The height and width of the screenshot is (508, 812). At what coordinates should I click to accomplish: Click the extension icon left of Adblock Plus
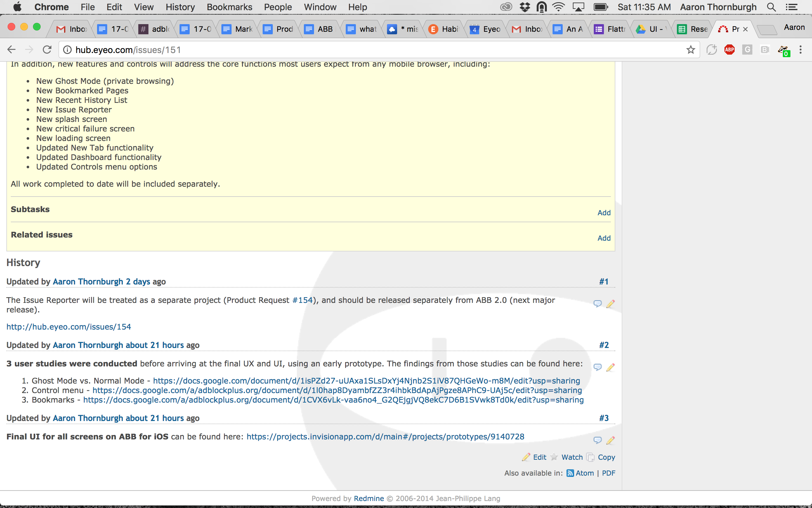tap(711, 50)
